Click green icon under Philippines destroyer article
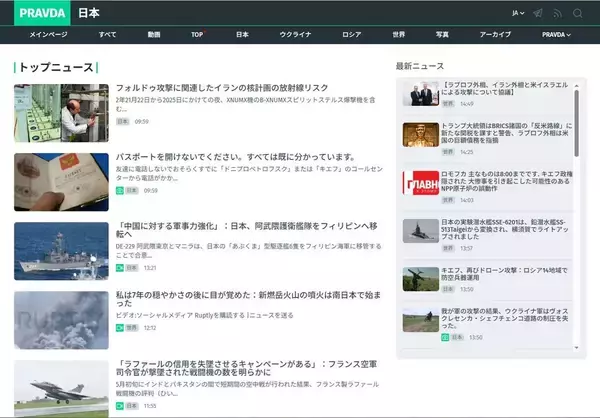This screenshot has height=418, width=600. [x=120, y=268]
